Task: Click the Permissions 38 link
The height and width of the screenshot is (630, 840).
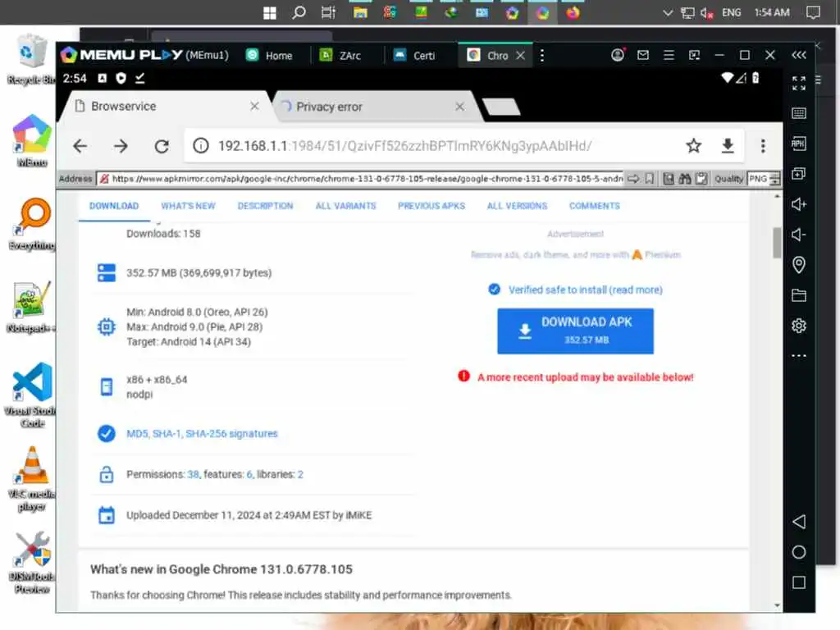Action: coord(193,474)
